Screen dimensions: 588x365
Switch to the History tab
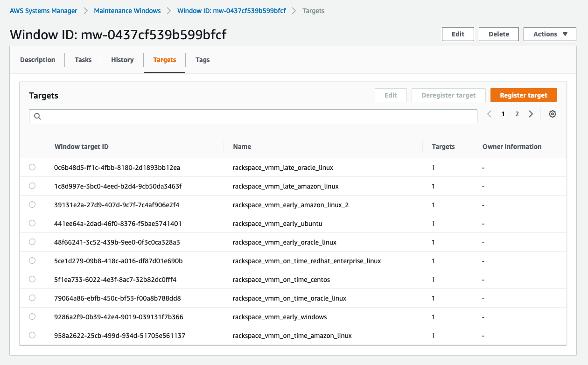point(122,60)
